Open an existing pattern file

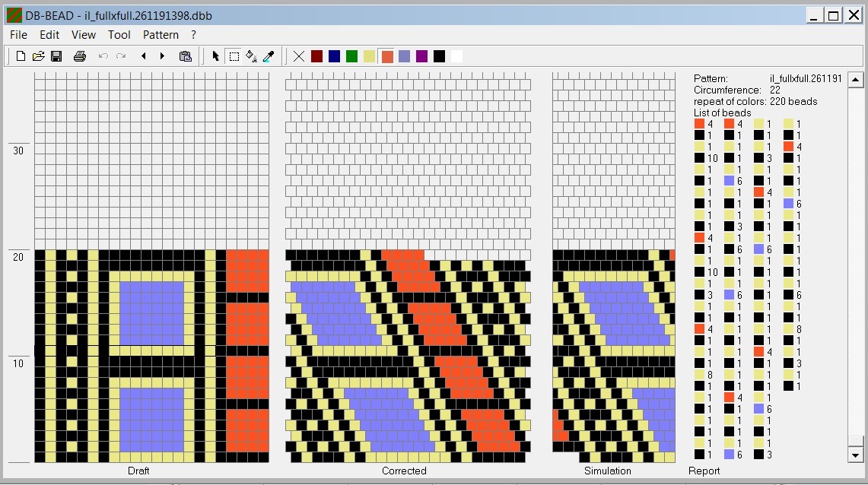click(x=38, y=56)
